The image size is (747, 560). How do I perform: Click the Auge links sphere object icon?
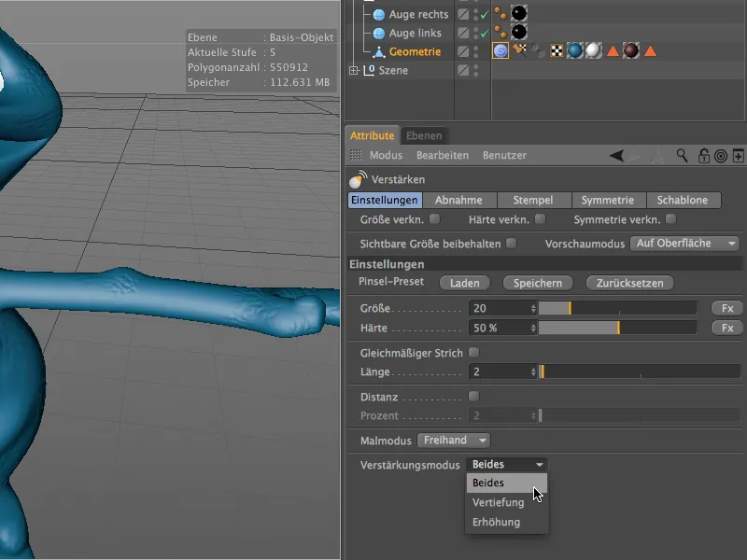pyautogui.click(x=379, y=34)
